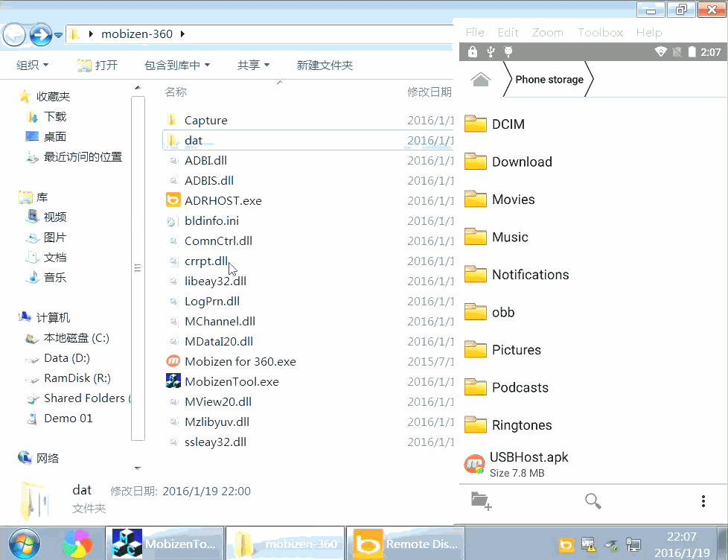
Task: Tap the USBHost.apk file icon
Action: pyautogui.click(x=474, y=464)
